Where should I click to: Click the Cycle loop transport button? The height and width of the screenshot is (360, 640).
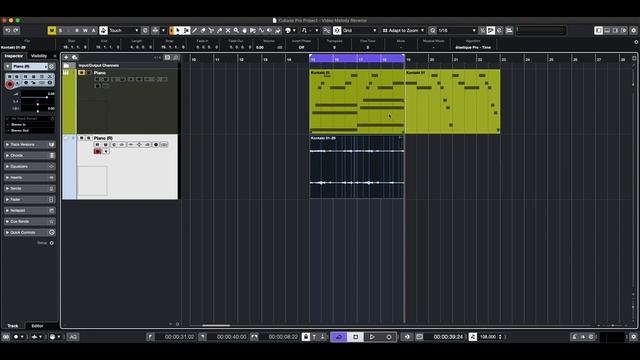click(338, 337)
